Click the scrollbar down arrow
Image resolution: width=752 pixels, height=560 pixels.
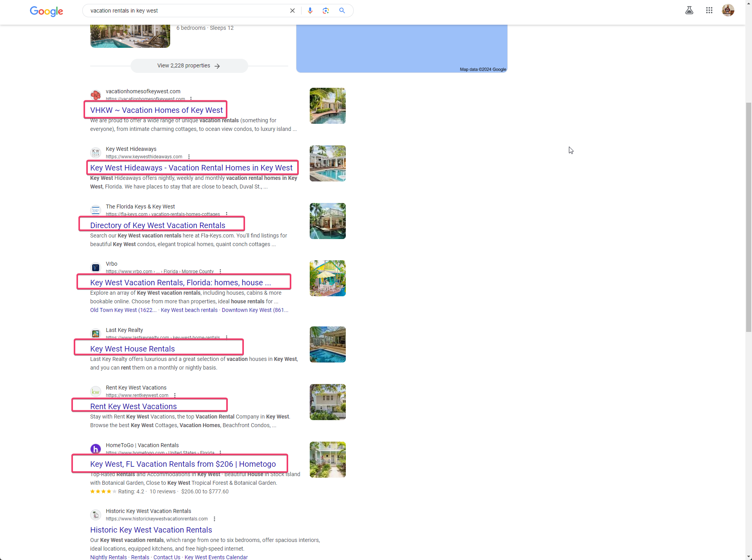point(748,556)
